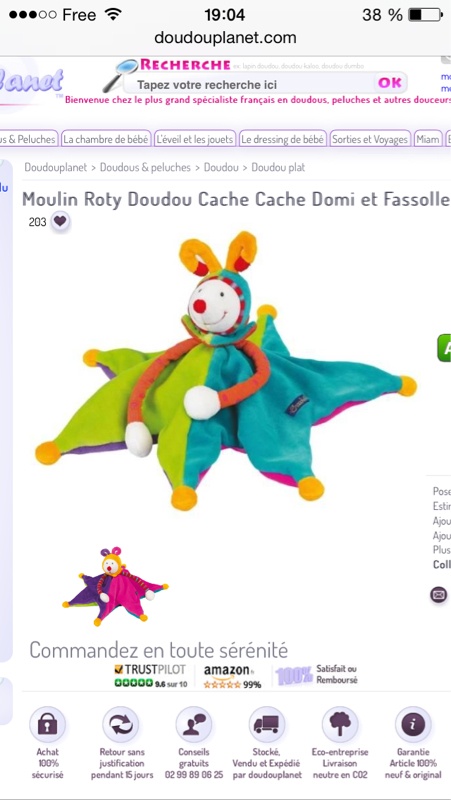Click the padlock Achat 100% sécurisé icon
Viewport: 451px width, 800px height.
click(x=47, y=724)
